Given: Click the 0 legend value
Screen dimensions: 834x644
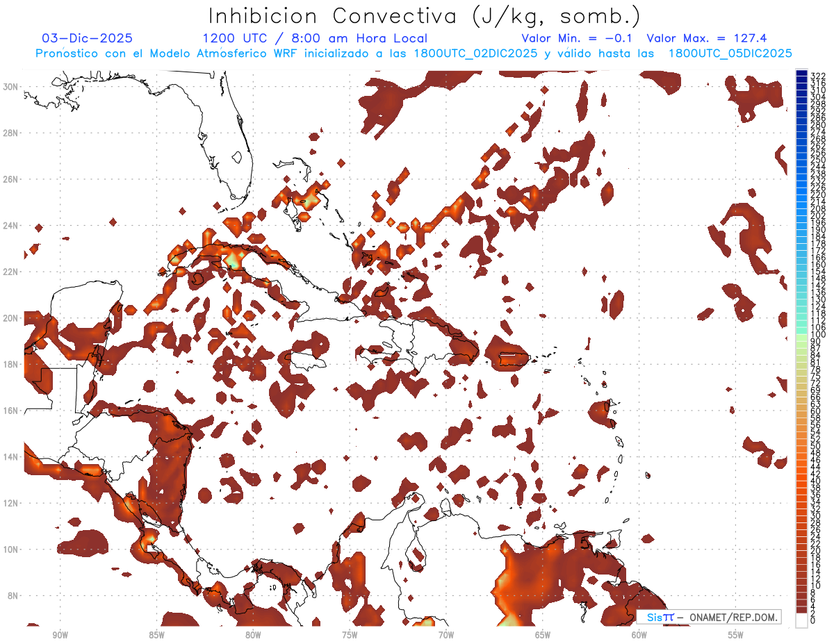Looking at the screenshot, I should 813,620.
